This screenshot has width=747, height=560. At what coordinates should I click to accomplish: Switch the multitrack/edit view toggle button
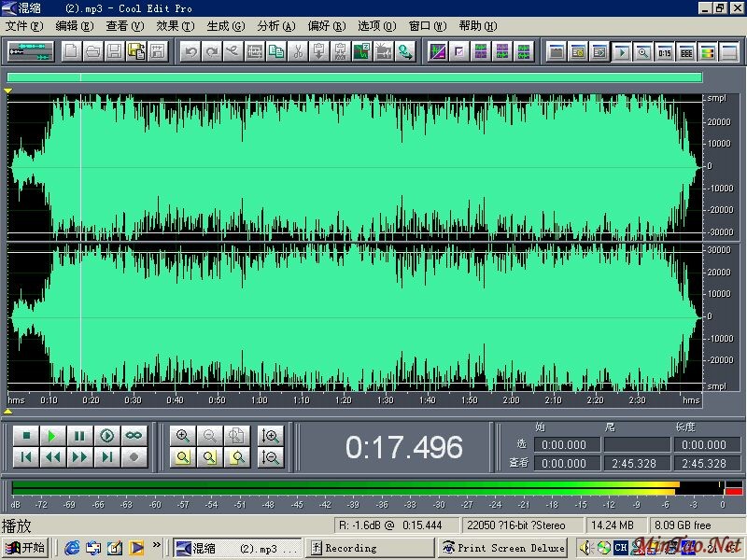point(32,51)
